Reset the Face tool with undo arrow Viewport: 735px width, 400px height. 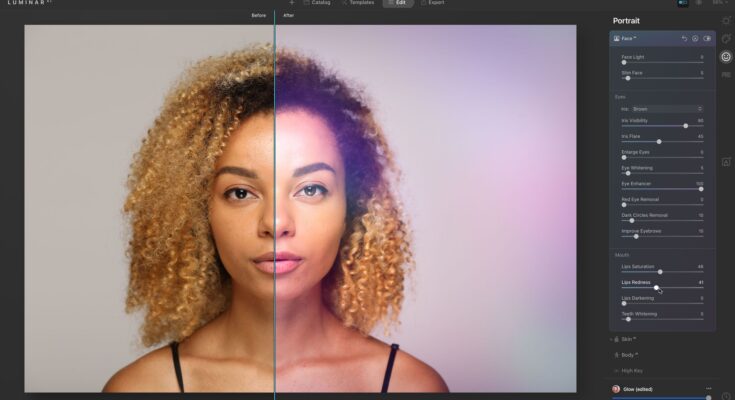685,38
